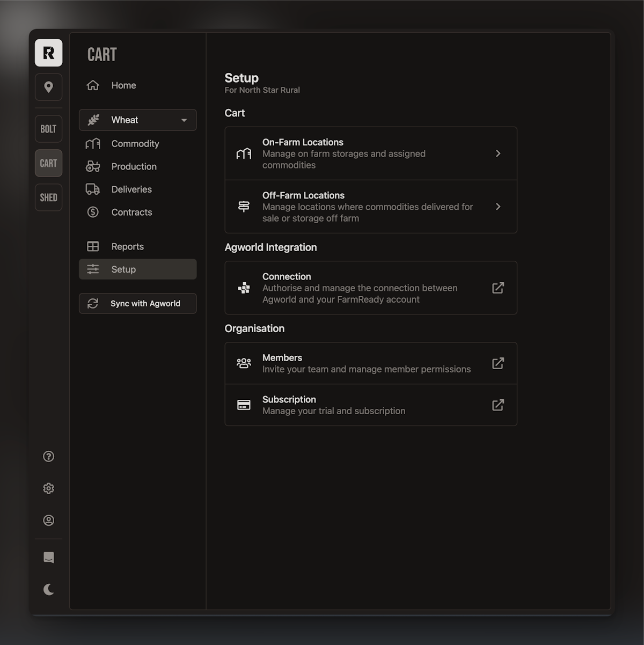Open the Members external link icon
The height and width of the screenshot is (645, 644).
coord(497,363)
